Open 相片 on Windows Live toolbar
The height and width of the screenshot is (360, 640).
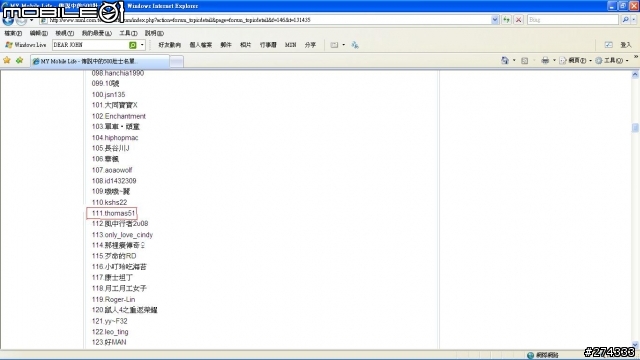pyautogui.click(x=245, y=45)
